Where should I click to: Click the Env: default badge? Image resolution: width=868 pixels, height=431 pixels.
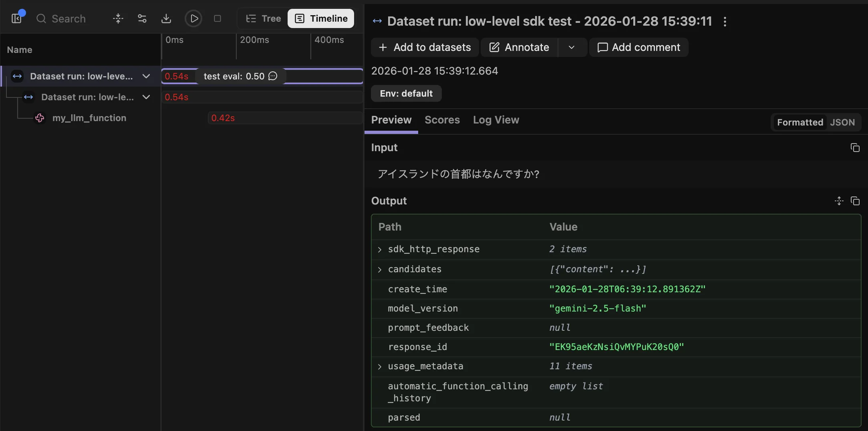point(406,93)
